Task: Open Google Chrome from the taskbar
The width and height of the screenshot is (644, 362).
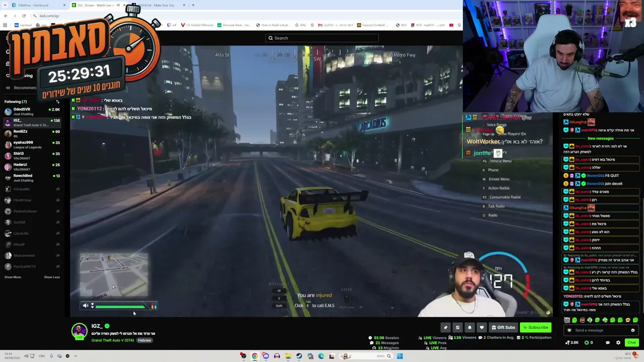Action: pyautogui.click(x=255, y=356)
